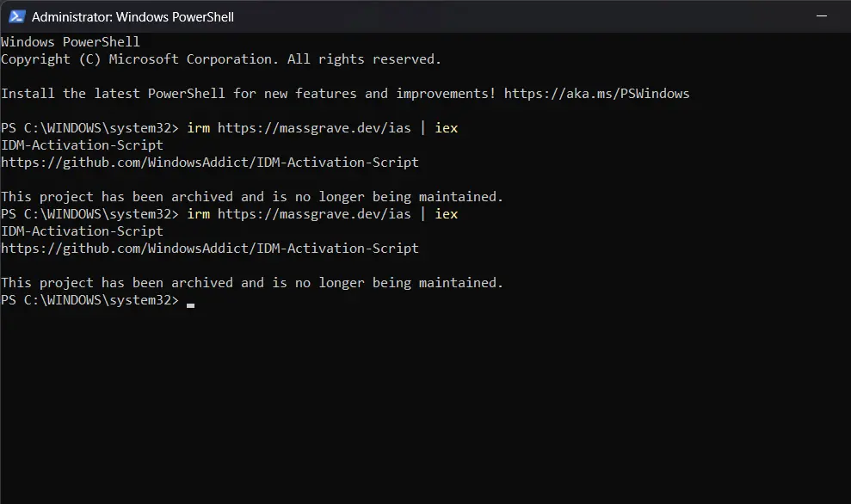The height and width of the screenshot is (504, 851).
Task: Click the 'Administrator: Windows PowerShell' window title
Action: (x=133, y=17)
